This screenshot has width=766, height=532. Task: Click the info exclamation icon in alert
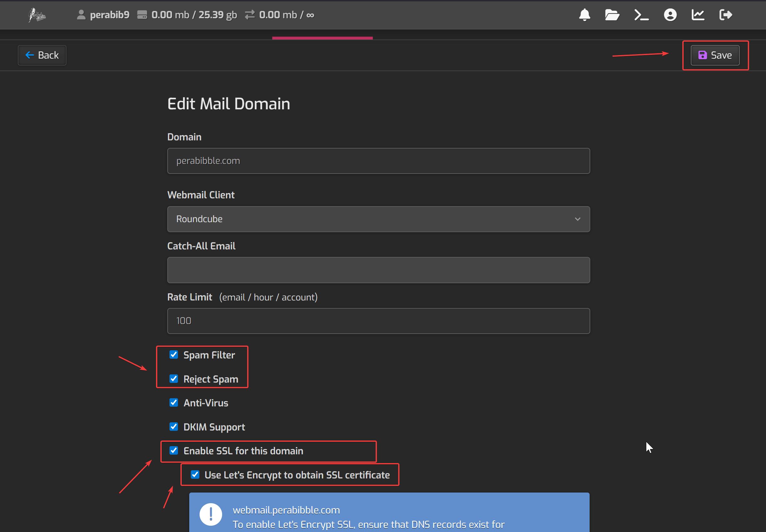[211, 514]
